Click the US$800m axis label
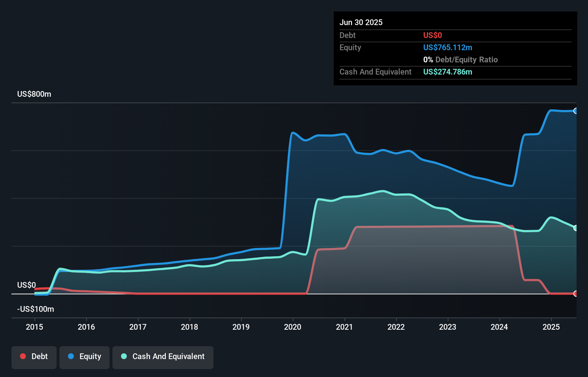This screenshot has height=377, width=588. point(34,94)
